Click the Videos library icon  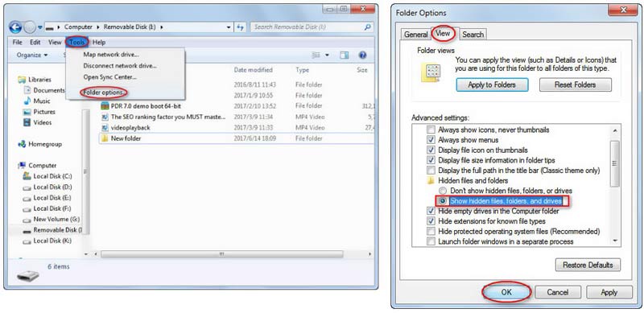[27, 122]
